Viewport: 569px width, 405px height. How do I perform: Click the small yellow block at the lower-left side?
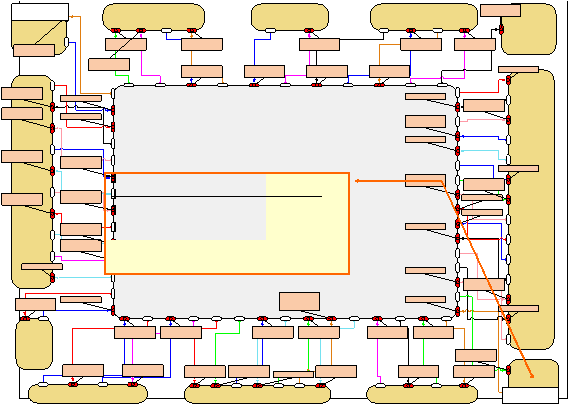click(x=34, y=344)
